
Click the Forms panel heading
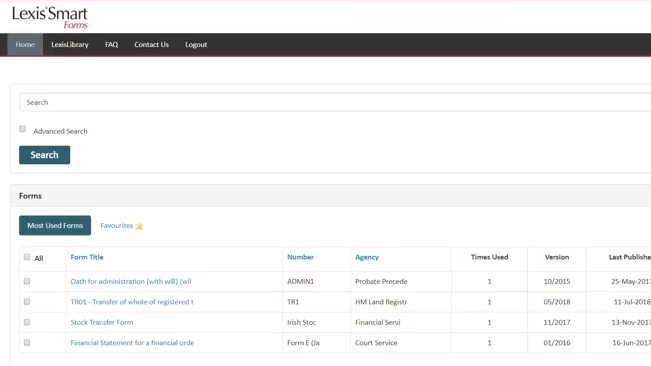coord(30,196)
